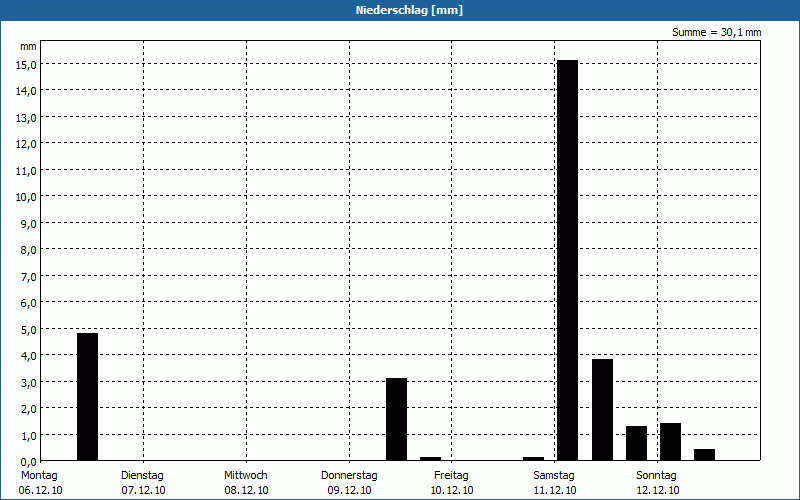Click the small 0.4 mm last bar

tap(705, 455)
